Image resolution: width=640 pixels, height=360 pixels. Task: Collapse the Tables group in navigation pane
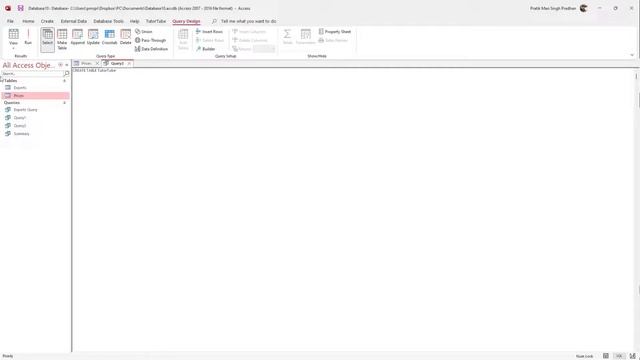(64, 81)
